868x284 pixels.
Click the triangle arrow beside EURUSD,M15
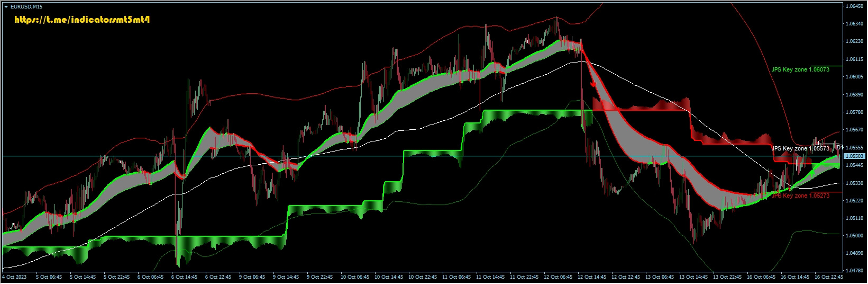[6, 6]
